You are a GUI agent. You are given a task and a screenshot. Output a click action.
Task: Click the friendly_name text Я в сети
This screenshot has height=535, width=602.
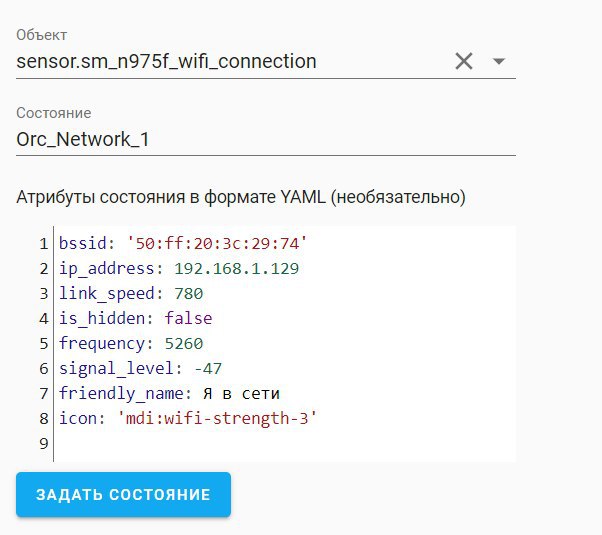(x=241, y=394)
